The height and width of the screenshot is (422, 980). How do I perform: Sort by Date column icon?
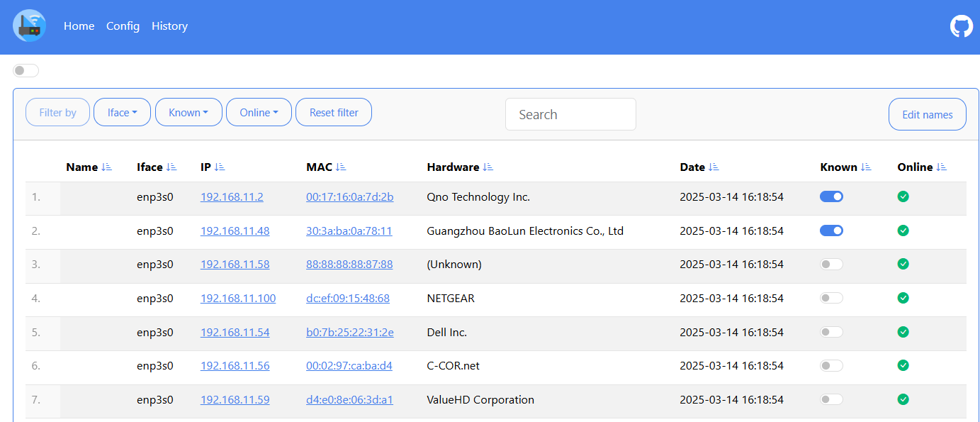pyautogui.click(x=714, y=167)
